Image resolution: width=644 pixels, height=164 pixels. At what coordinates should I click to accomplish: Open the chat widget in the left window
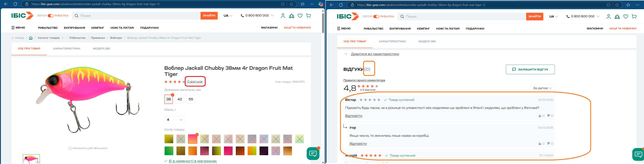click(x=313, y=153)
